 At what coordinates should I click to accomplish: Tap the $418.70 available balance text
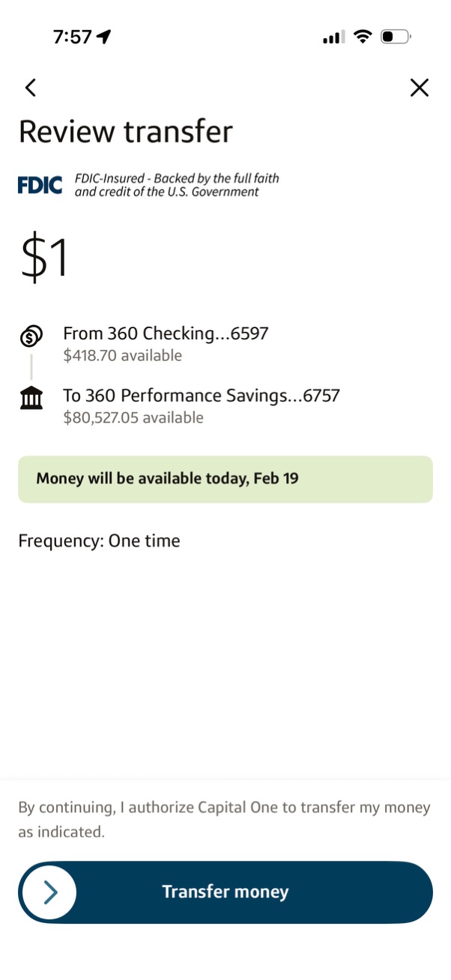(122, 355)
